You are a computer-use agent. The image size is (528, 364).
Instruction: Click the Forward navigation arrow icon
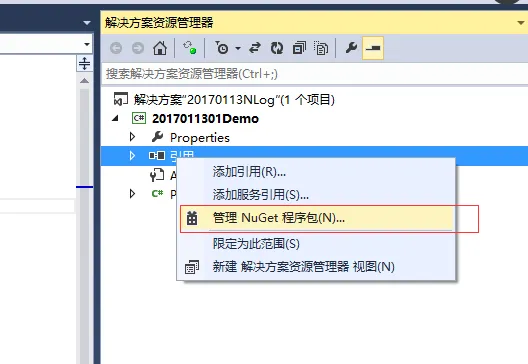point(138,48)
